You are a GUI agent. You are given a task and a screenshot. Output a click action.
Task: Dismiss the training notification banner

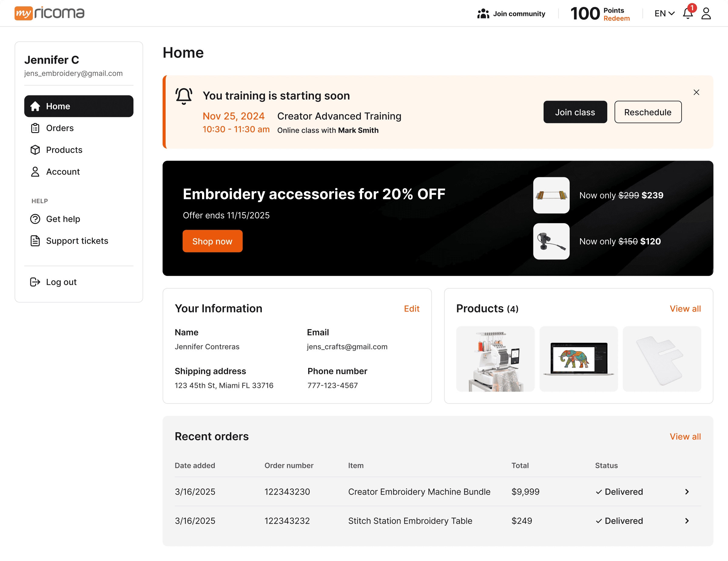pyautogui.click(x=696, y=92)
